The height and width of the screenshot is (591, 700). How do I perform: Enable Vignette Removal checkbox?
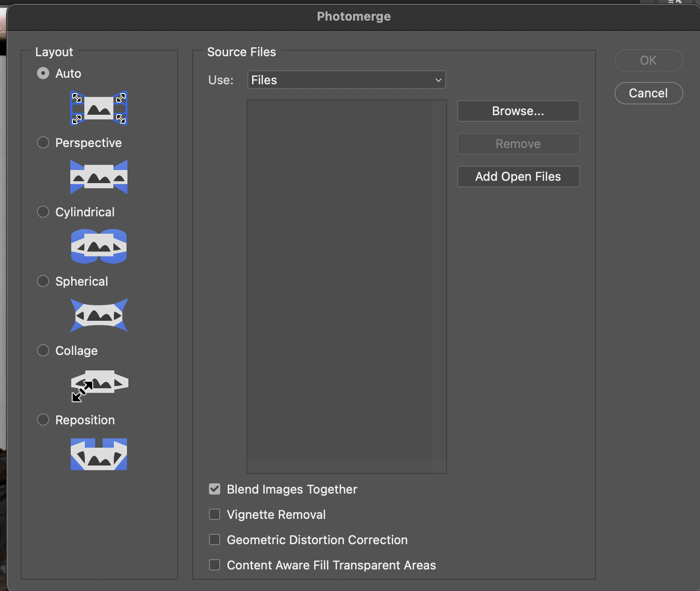(x=215, y=514)
